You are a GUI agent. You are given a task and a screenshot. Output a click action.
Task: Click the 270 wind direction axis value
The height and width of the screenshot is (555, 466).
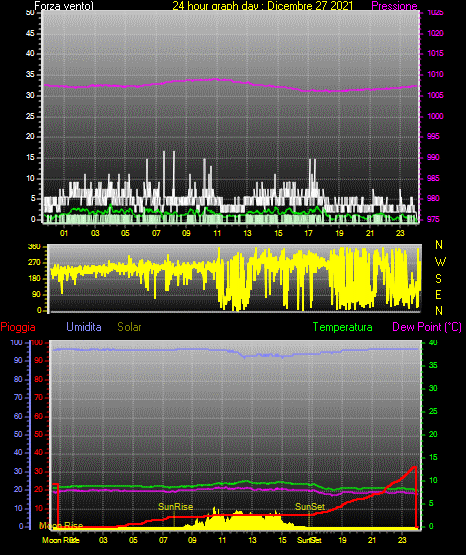click(x=35, y=263)
